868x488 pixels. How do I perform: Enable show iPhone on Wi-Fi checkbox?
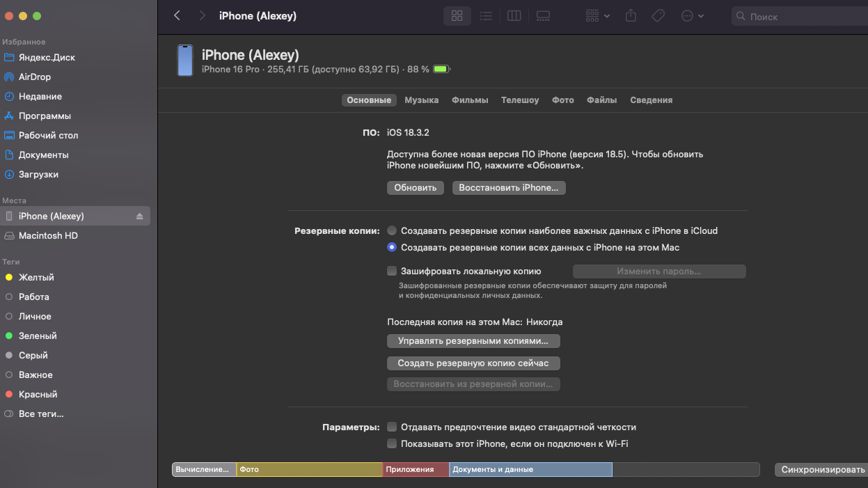pyautogui.click(x=392, y=443)
